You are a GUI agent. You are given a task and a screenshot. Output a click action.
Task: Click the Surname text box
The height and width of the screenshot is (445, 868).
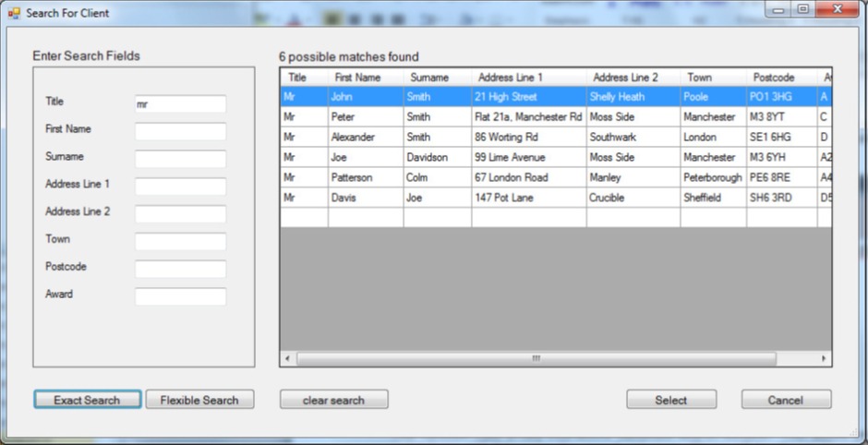tap(180, 159)
